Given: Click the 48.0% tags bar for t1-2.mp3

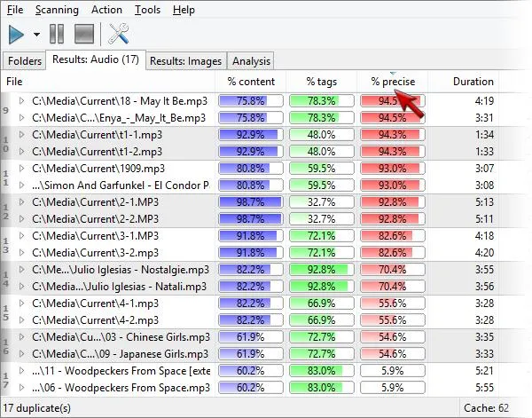Looking at the screenshot, I should (321, 152).
